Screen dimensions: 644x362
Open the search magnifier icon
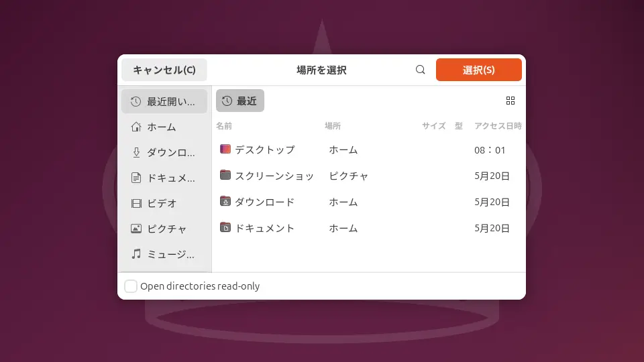pyautogui.click(x=420, y=70)
